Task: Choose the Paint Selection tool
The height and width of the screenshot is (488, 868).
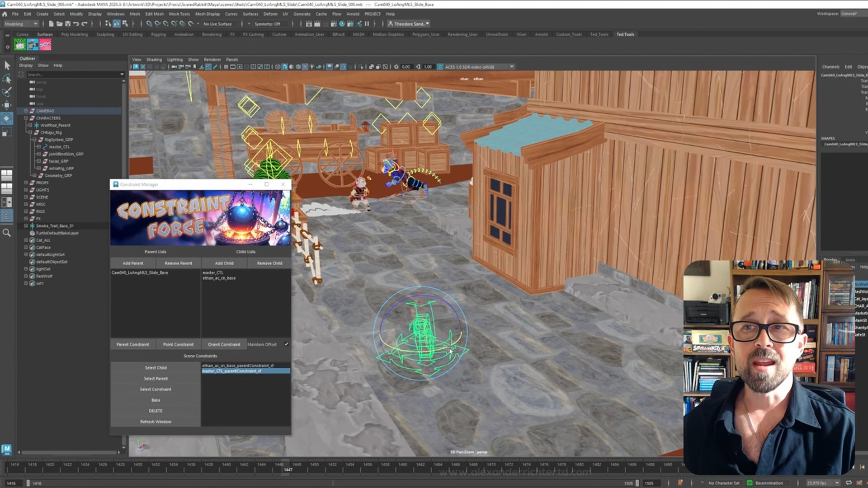Action: tap(7, 92)
